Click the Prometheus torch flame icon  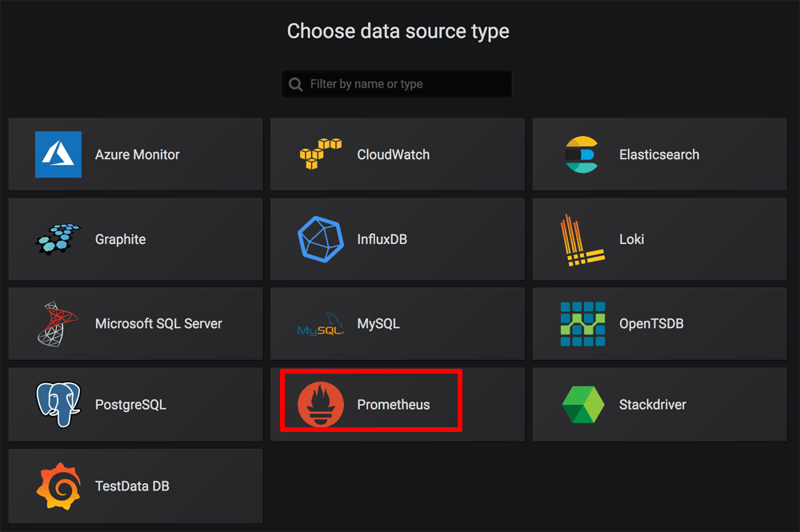click(x=321, y=405)
